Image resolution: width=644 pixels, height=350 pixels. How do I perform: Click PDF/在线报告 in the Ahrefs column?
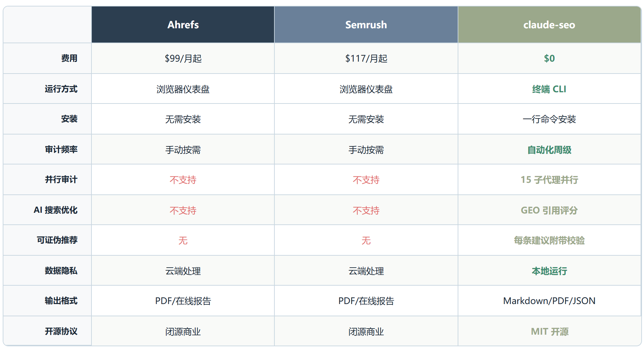(x=183, y=301)
